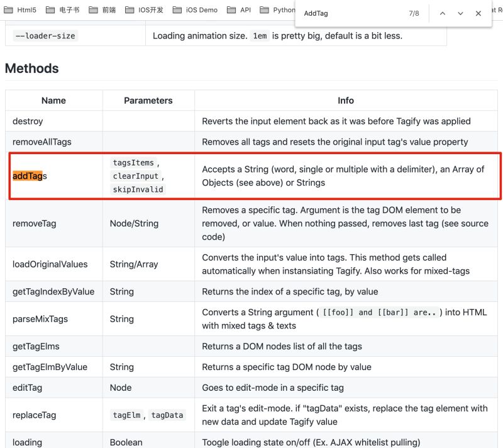Close the find-in-page bar
Screen dimensions: 503x448
pos(478,13)
